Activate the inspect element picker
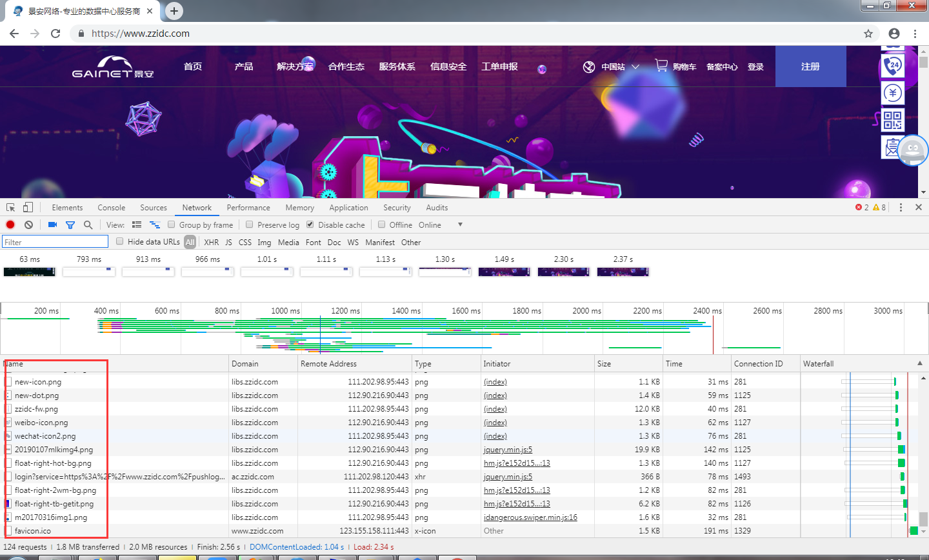929x560 pixels. pyautogui.click(x=10, y=207)
